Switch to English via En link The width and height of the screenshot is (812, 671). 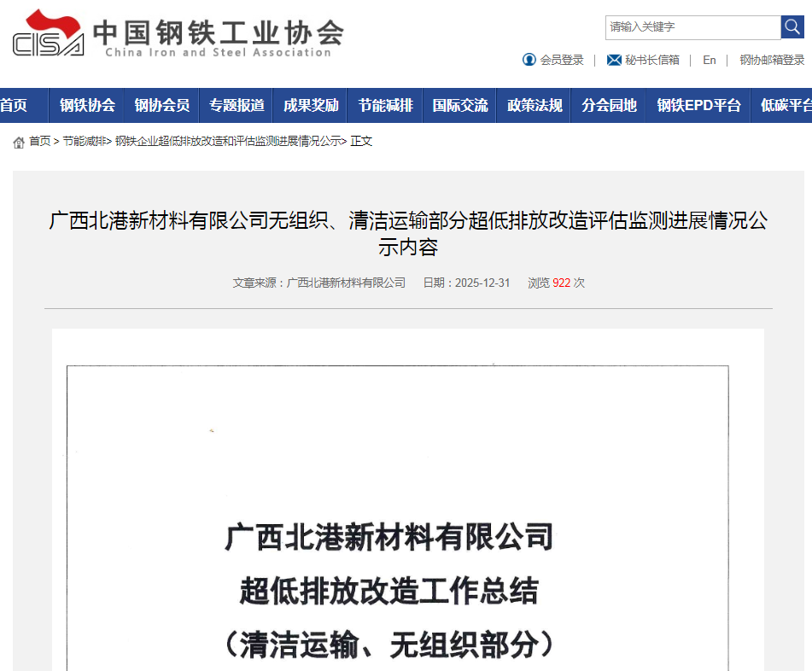[710, 60]
